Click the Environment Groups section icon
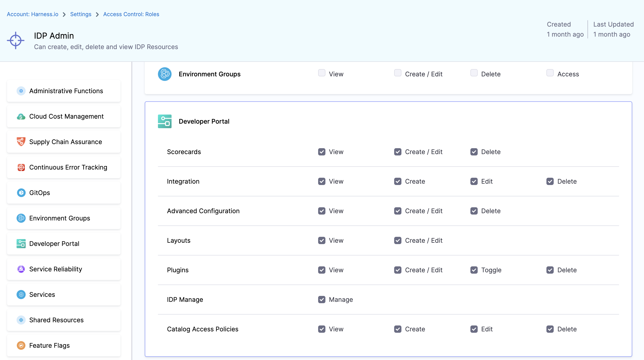644x360 pixels. 165,74
